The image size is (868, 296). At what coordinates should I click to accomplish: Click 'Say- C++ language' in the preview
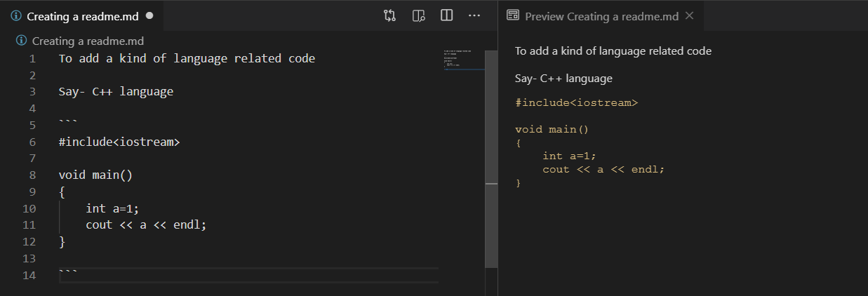[563, 78]
